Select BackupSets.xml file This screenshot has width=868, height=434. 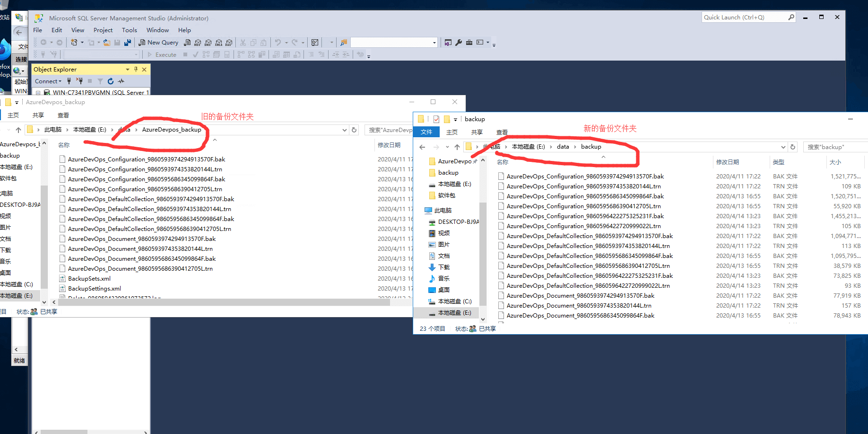tap(89, 279)
